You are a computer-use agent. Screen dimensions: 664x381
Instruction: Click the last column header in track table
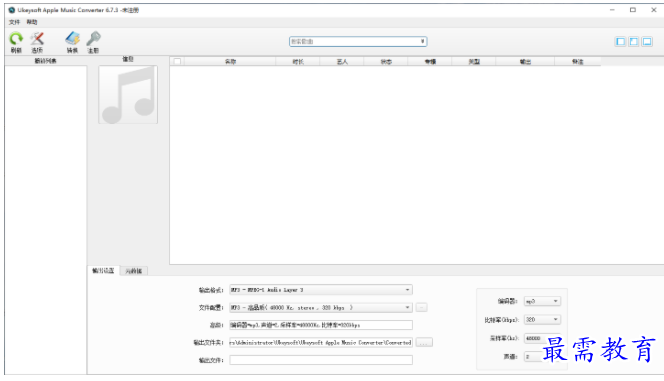click(578, 61)
